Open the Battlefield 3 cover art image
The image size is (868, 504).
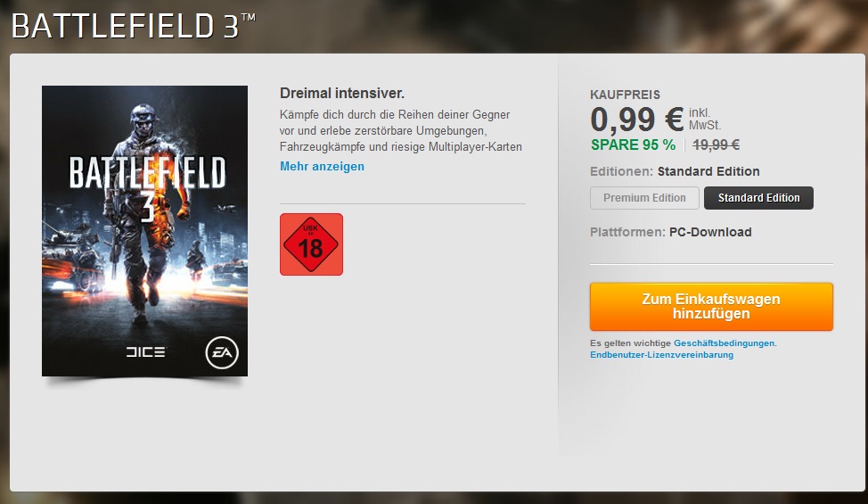point(144,231)
